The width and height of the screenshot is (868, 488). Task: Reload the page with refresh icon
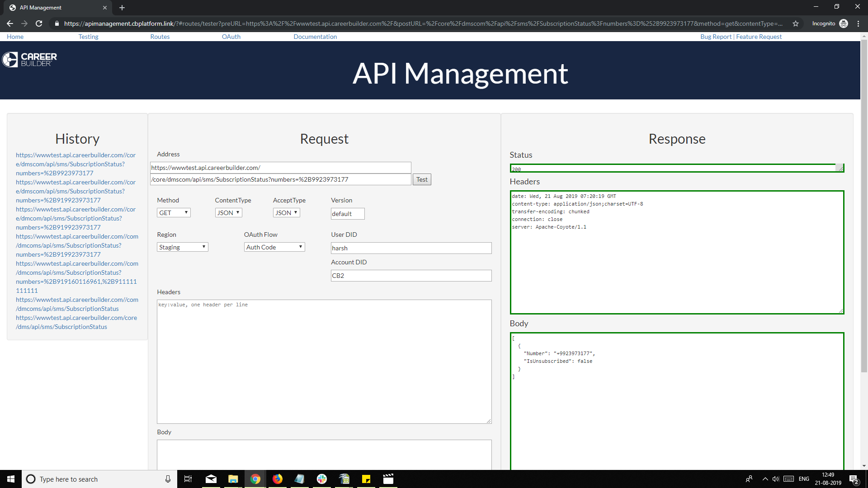[x=39, y=23]
